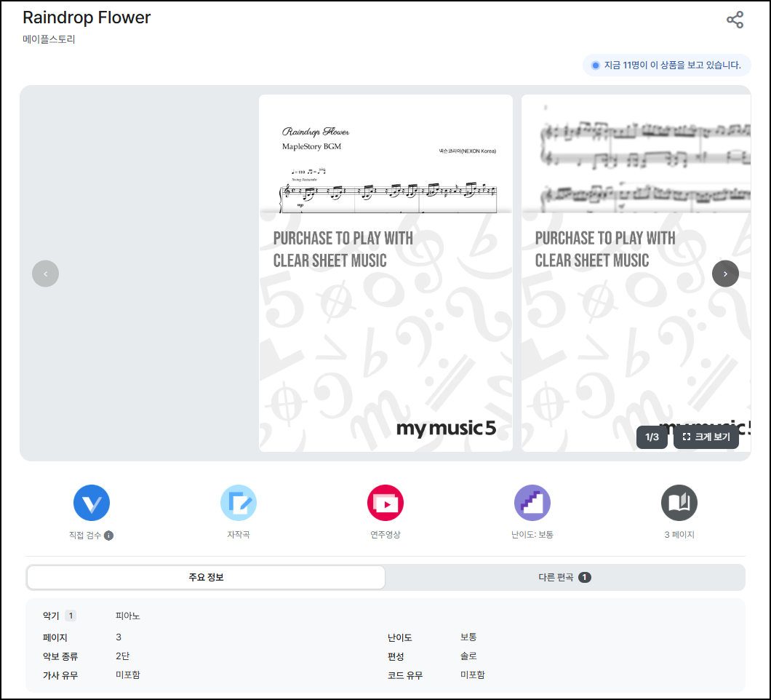
Task: Click the 2단 sheet type value
Action: pyautogui.click(x=122, y=656)
